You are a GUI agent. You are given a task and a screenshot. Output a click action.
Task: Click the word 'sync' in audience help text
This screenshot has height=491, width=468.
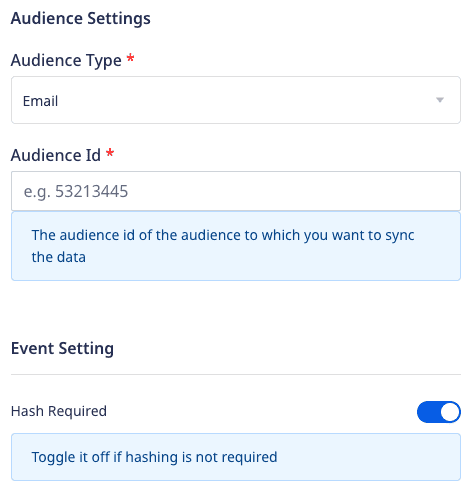point(400,236)
